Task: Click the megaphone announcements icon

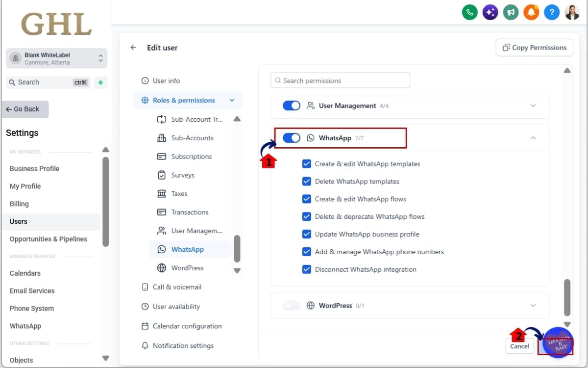Action: click(x=511, y=12)
